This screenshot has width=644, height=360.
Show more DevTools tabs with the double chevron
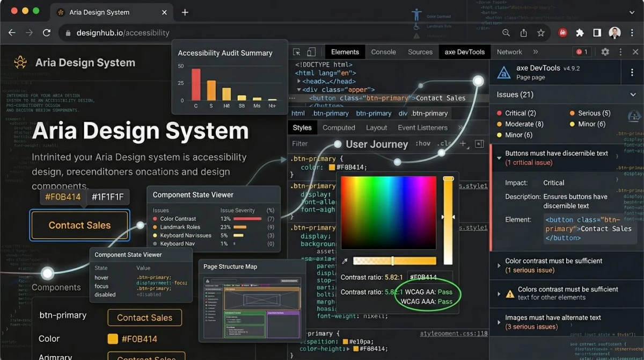(536, 52)
